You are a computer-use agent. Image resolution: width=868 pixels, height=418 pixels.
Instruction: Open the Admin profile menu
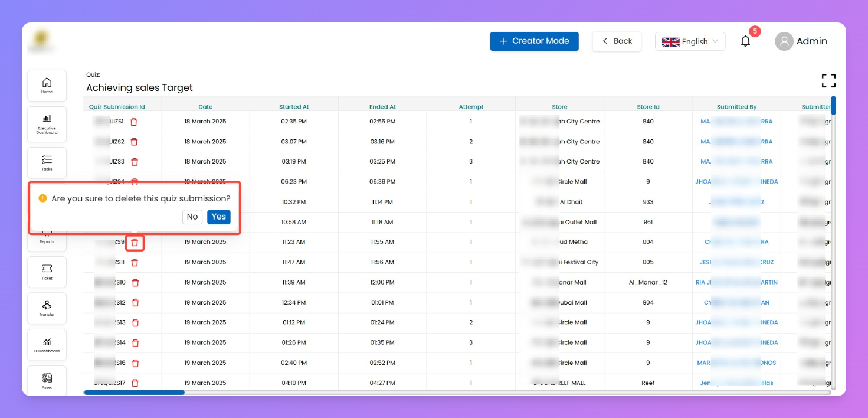pyautogui.click(x=801, y=41)
